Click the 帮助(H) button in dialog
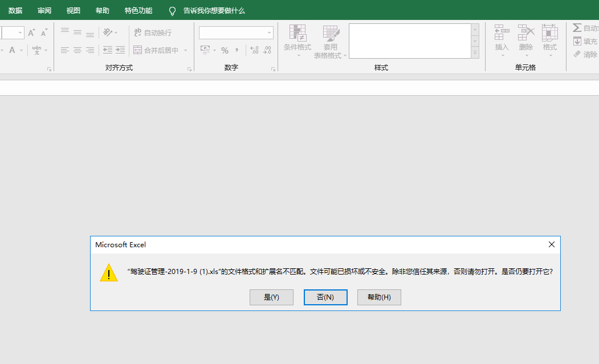 (379, 297)
